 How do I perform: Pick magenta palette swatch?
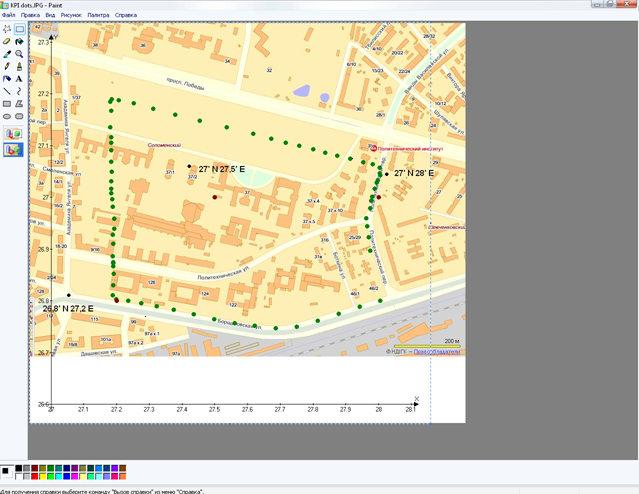coord(75,476)
